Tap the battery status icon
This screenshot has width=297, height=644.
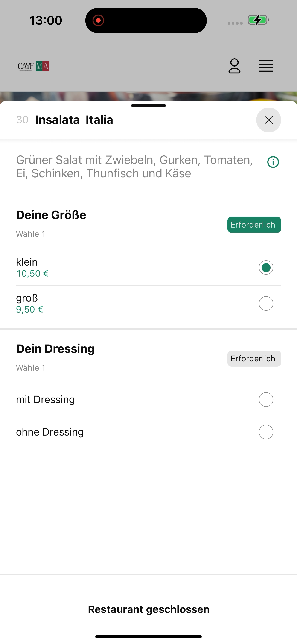[x=258, y=20]
